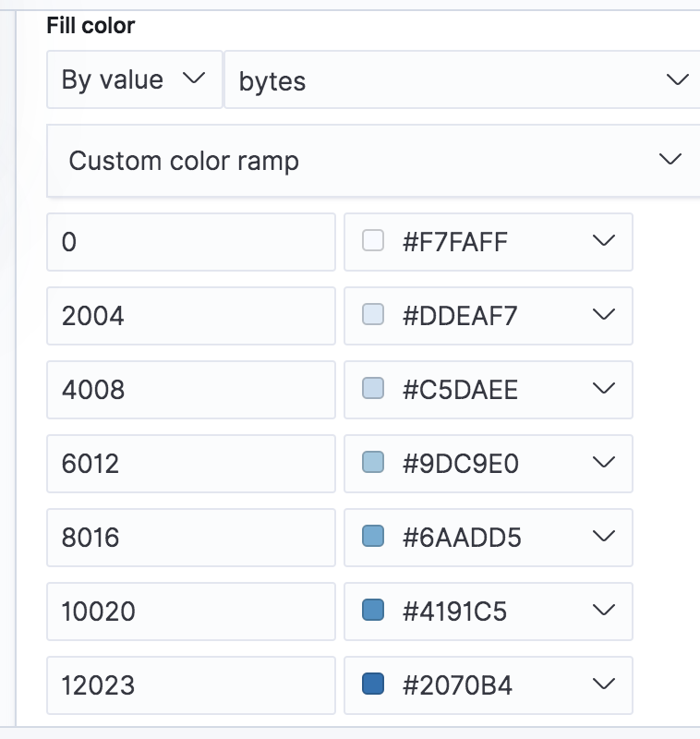
Task: Click the #4191C5 color swatch
Action: pos(373,611)
